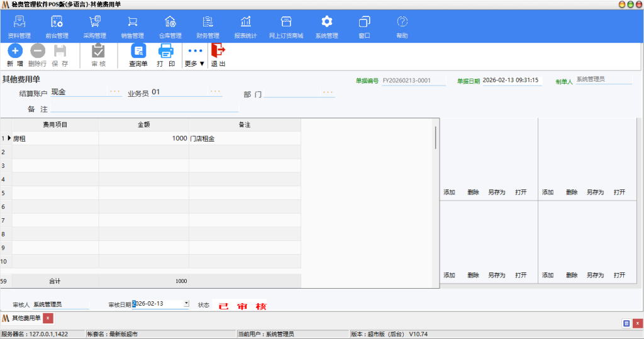644x339 pixels.
Task: Click the 新增 (New) toolbar icon
Action: click(14, 52)
